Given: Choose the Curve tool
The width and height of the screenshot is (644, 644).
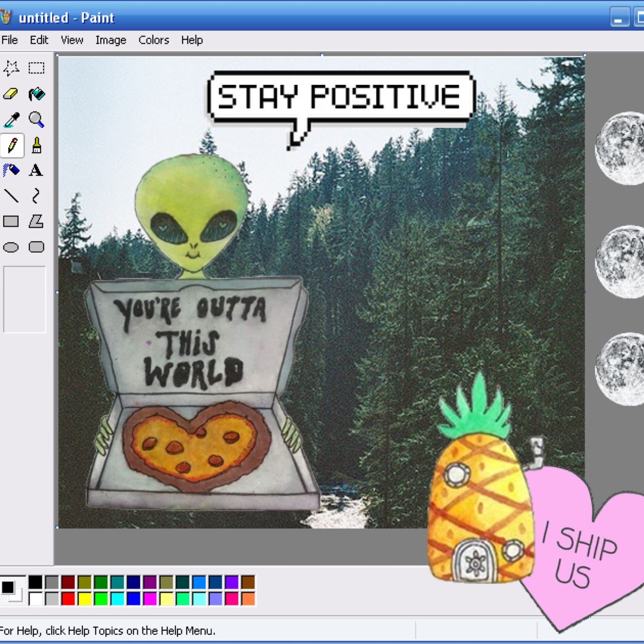Looking at the screenshot, I should (x=37, y=196).
